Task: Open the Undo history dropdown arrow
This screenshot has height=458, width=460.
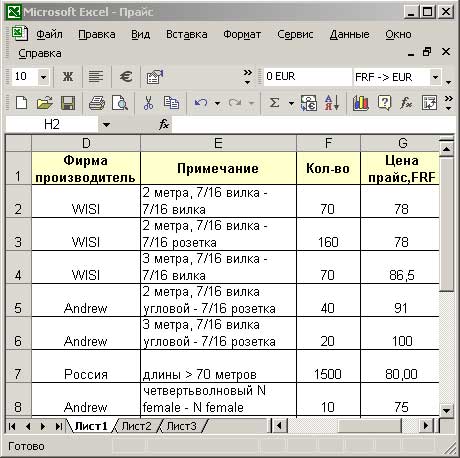Action: (217, 103)
